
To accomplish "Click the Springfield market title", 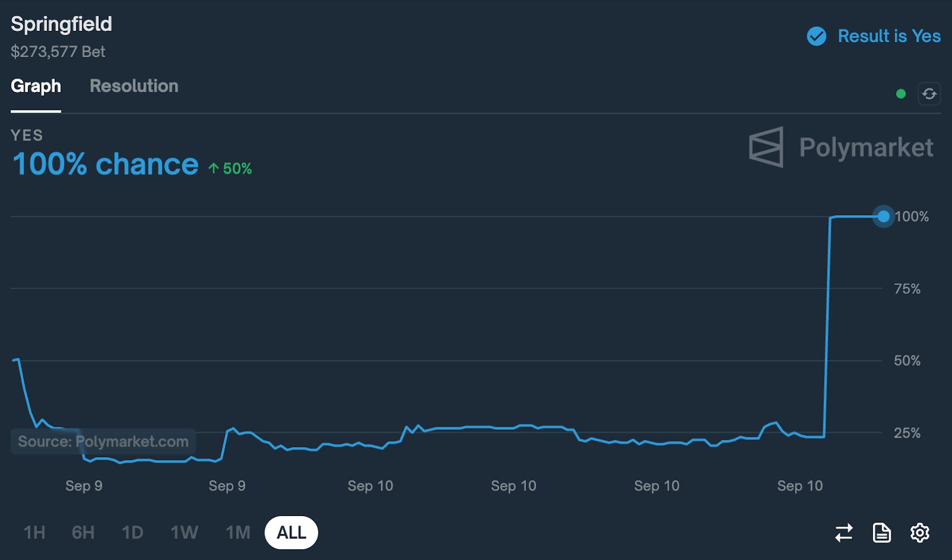I will (x=61, y=24).
